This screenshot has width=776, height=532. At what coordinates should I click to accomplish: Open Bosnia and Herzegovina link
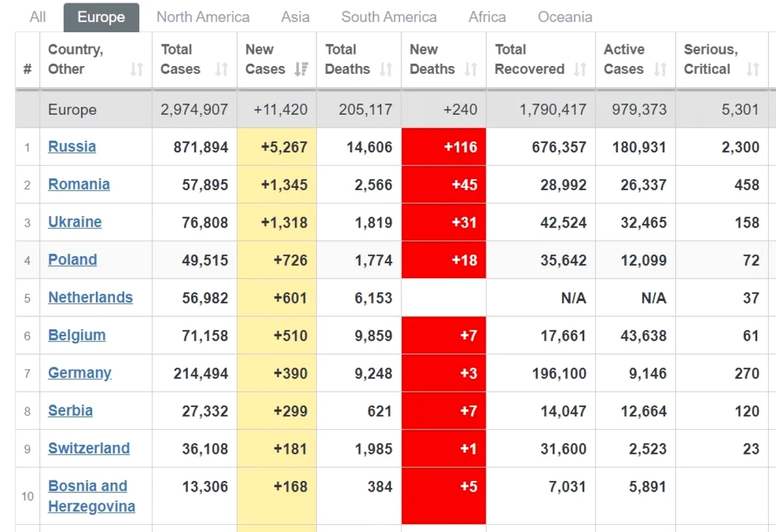tap(92, 496)
